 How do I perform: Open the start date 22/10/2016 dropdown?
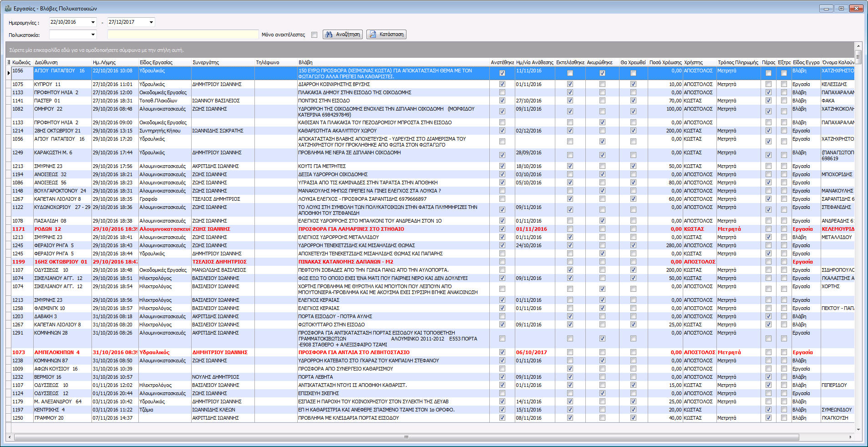[x=93, y=22]
